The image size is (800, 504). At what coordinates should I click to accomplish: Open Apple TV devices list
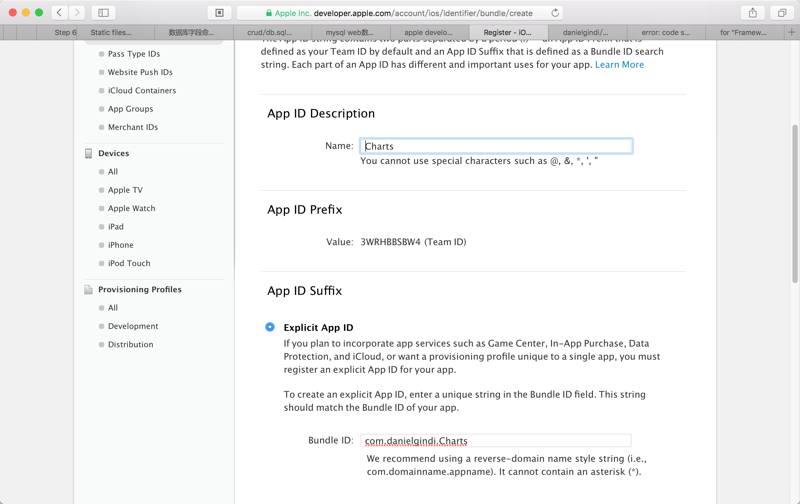click(125, 190)
